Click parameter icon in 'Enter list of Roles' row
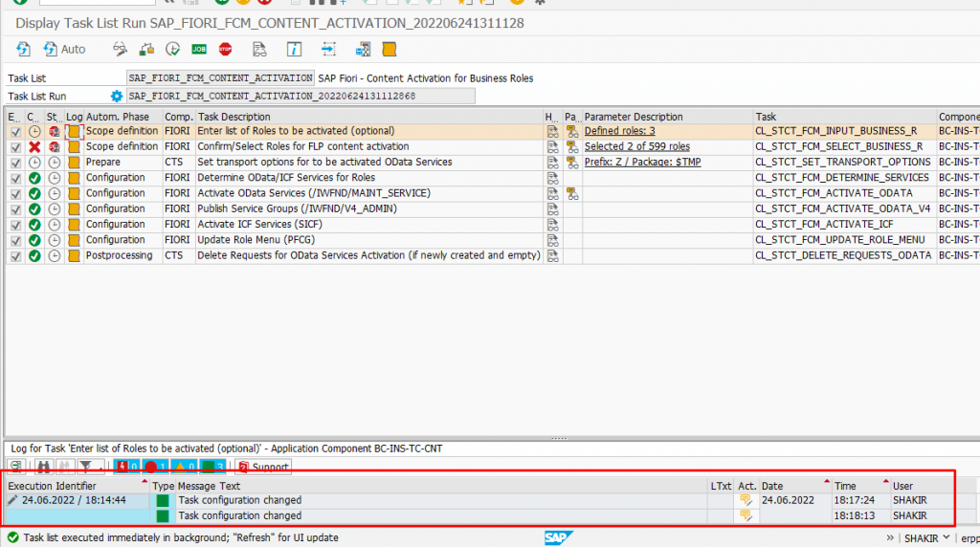 click(572, 131)
